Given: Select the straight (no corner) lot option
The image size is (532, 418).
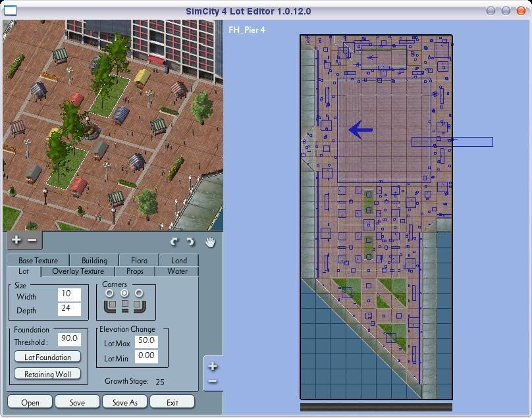Looking at the screenshot, I should (x=124, y=293).
